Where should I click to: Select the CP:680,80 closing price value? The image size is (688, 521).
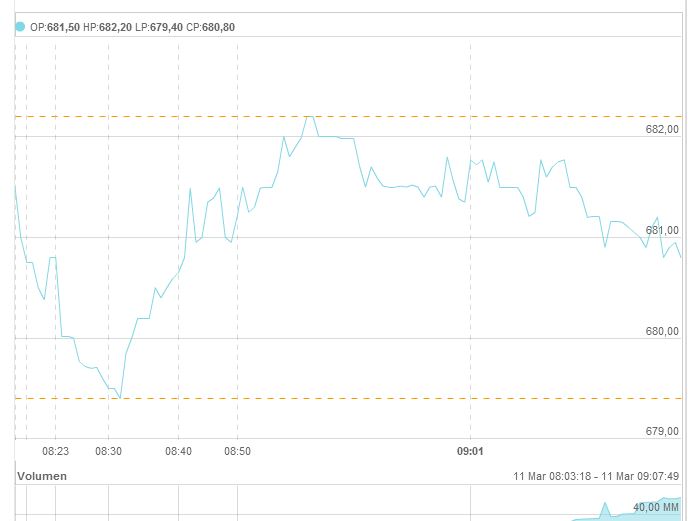pyautogui.click(x=211, y=27)
